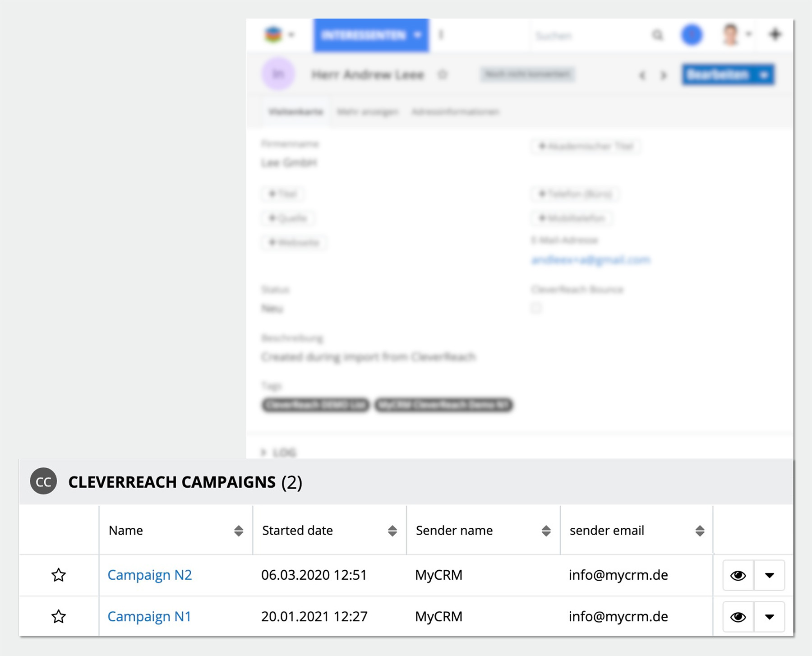
Task: Open Campaign N1 row actions dropdown
Action: click(770, 617)
